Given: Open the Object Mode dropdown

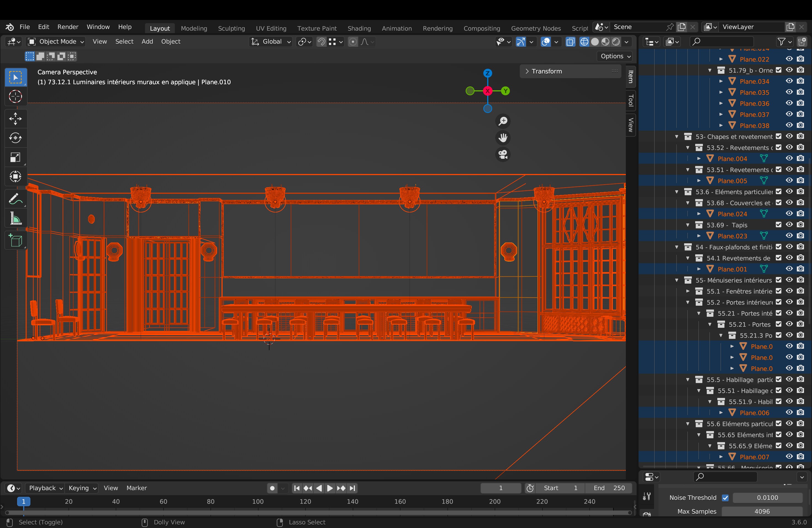Looking at the screenshot, I should point(56,42).
